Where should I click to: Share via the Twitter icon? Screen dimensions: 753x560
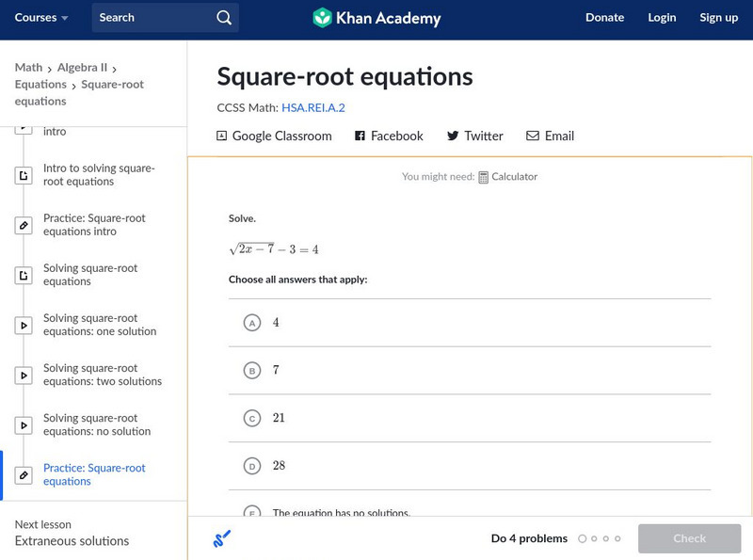tap(453, 136)
